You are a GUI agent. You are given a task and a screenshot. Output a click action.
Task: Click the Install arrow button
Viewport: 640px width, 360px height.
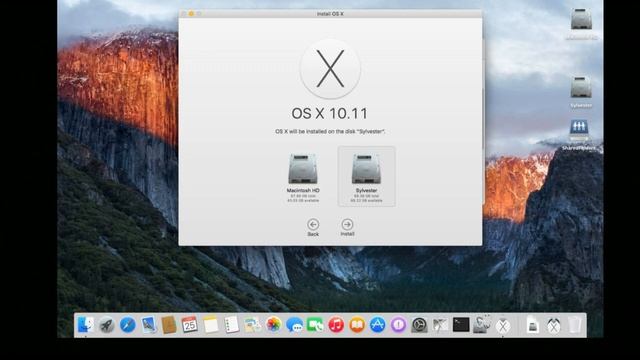tap(347, 227)
